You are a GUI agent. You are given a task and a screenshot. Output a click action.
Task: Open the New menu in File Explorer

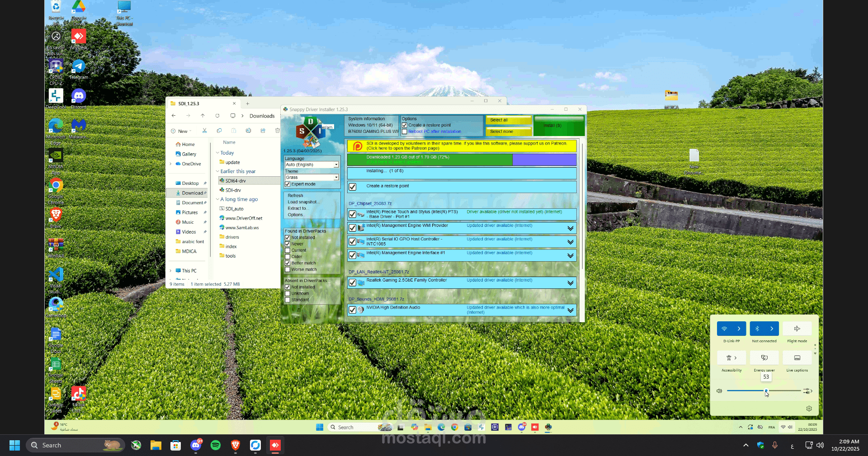tap(181, 131)
